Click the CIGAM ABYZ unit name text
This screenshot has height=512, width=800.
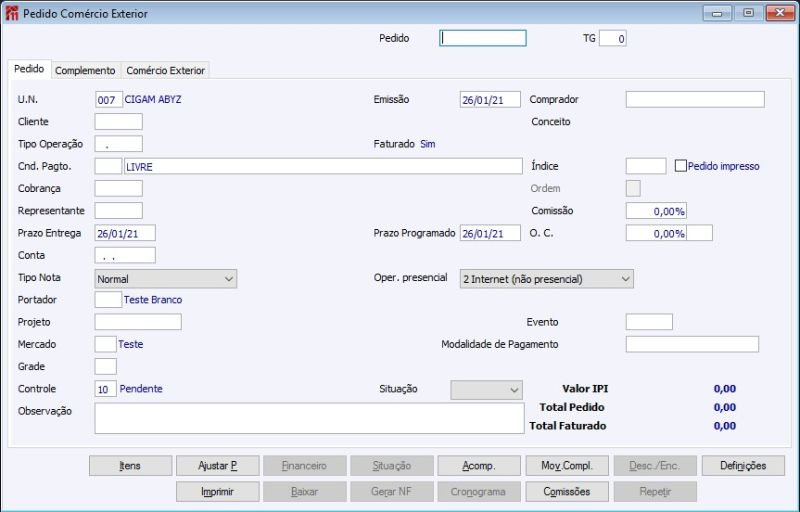[153, 99]
